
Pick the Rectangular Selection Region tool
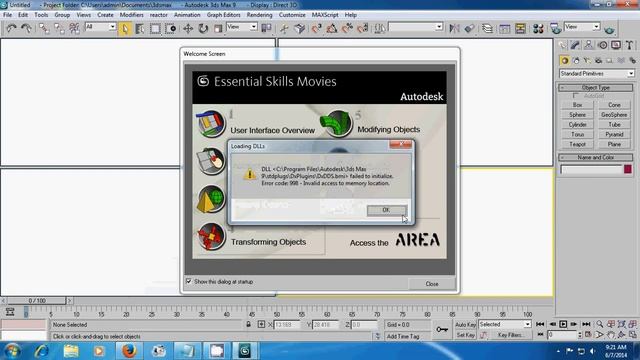pyautogui.click(x=155, y=28)
